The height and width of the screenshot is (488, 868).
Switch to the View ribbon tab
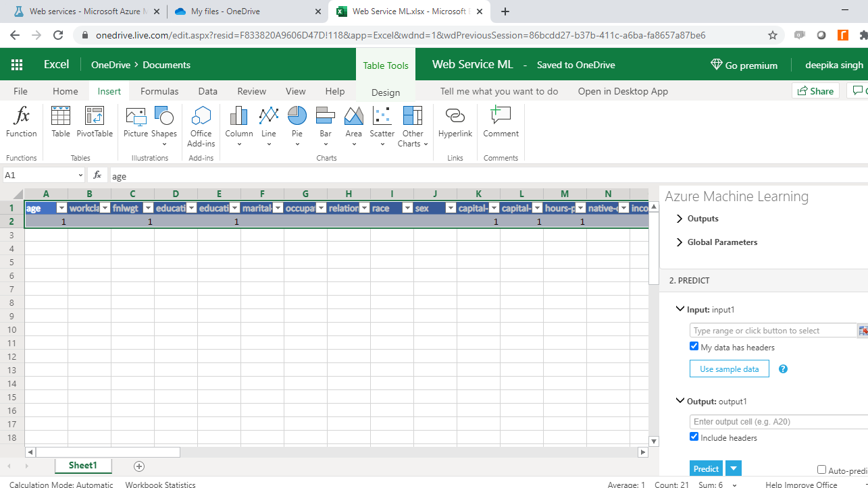(x=295, y=91)
